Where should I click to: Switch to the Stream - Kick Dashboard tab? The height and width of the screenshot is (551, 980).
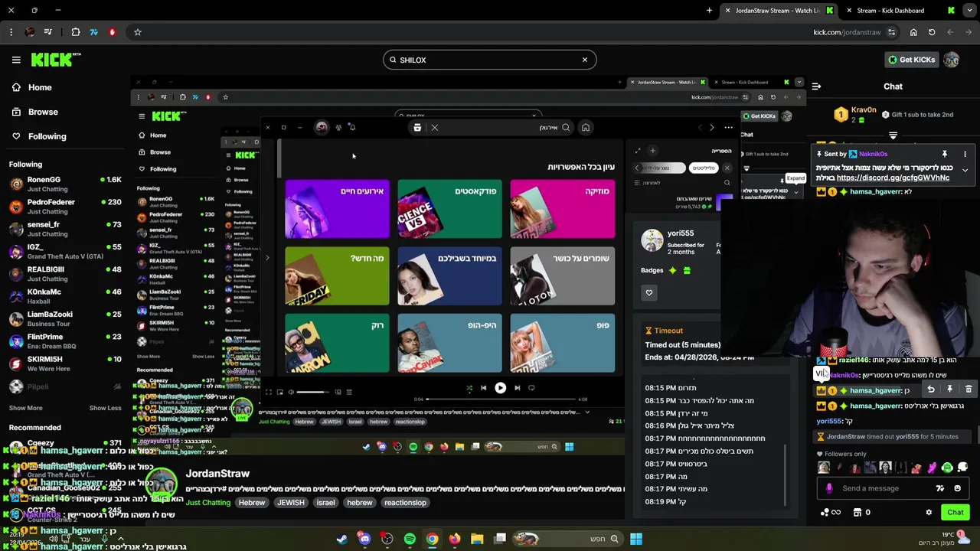point(900,11)
